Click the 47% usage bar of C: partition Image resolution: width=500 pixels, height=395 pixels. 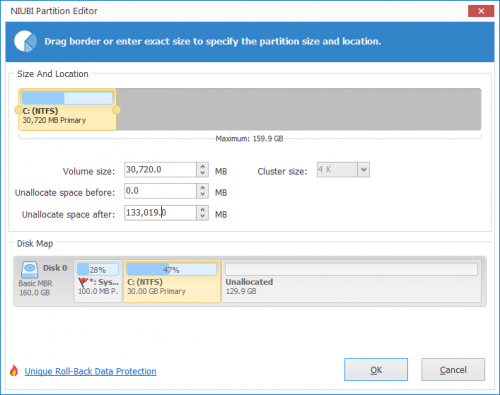(x=171, y=269)
